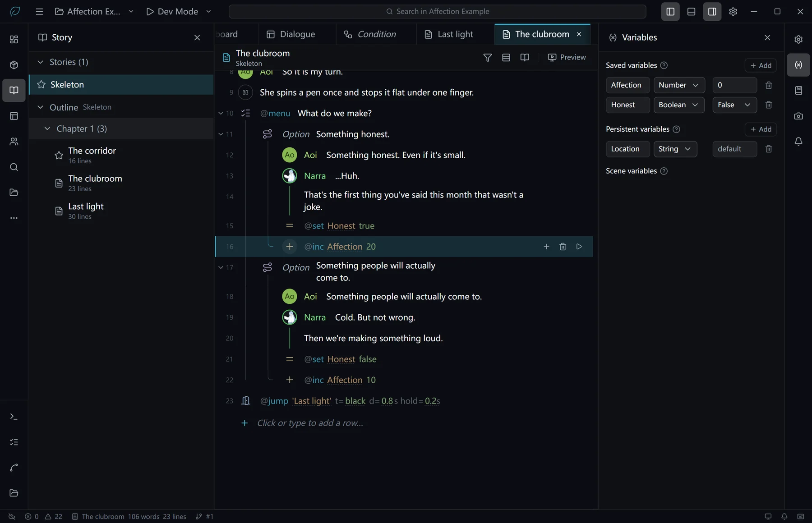
Task: Delete line 16 with trash icon
Action: pyautogui.click(x=563, y=247)
